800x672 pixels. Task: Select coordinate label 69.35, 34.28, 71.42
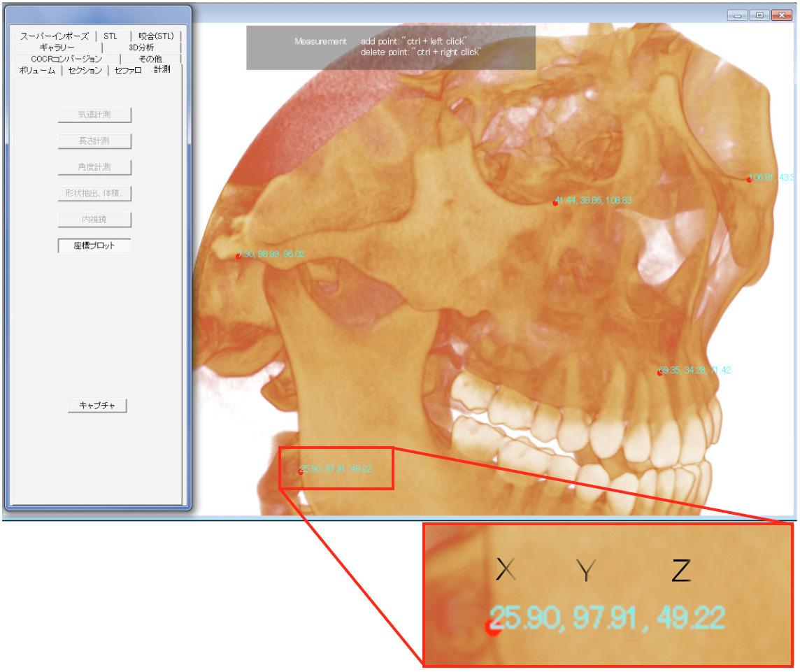click(695, 370)
